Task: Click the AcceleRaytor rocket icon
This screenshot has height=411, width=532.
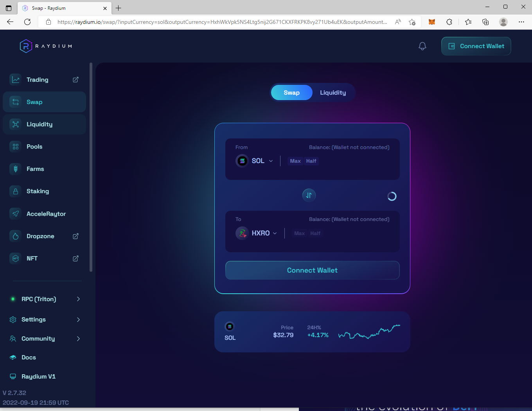Action: coord(16,214)
